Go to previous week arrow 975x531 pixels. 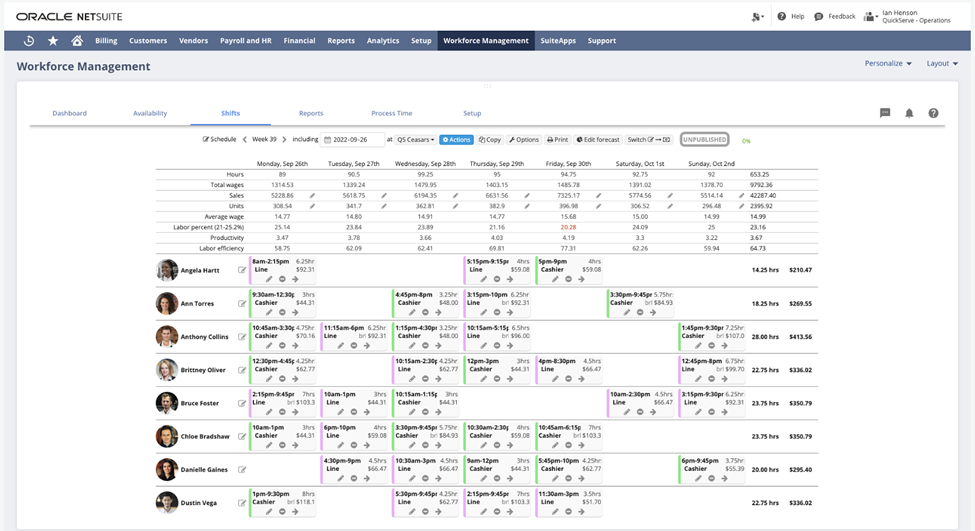click(x=244, y=140)
